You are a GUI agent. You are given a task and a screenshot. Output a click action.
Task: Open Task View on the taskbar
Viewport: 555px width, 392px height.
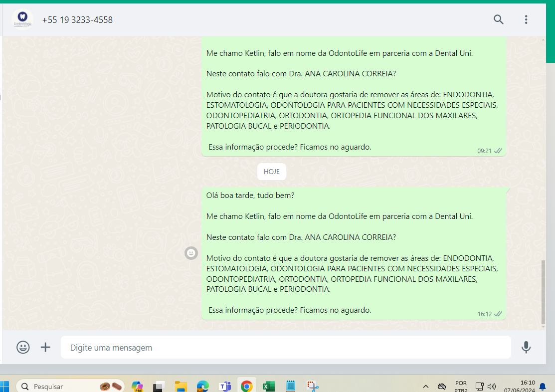pyautogui.click(x=159, y=387)
